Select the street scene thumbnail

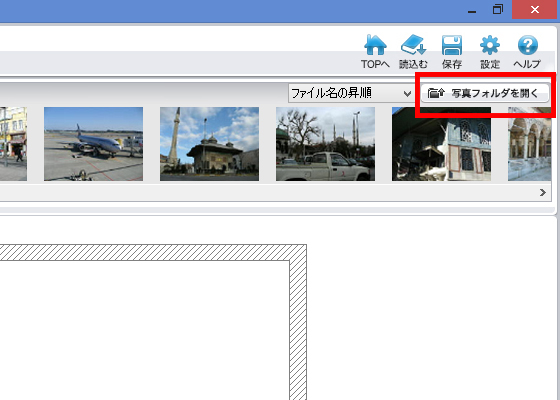tap(13, 144)
